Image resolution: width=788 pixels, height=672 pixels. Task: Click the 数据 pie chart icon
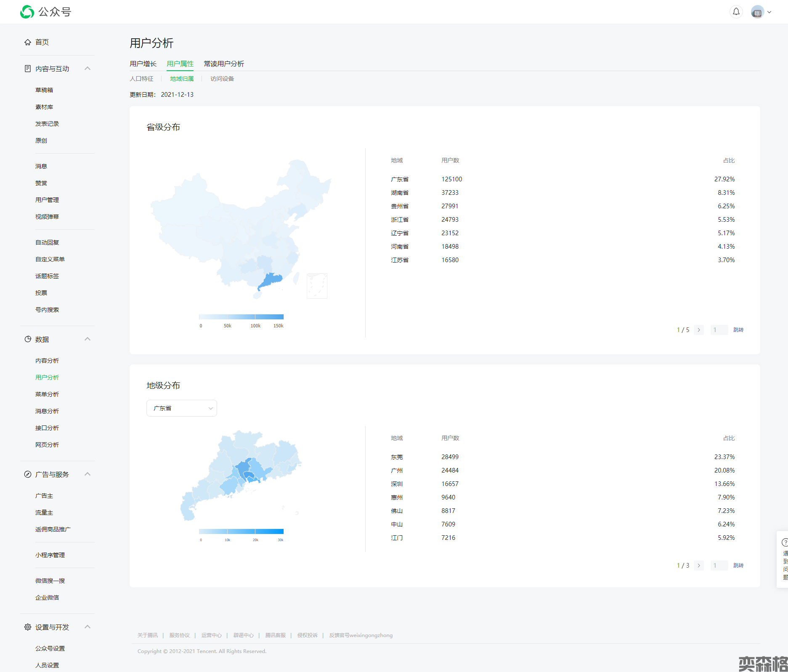click(28, 339)
